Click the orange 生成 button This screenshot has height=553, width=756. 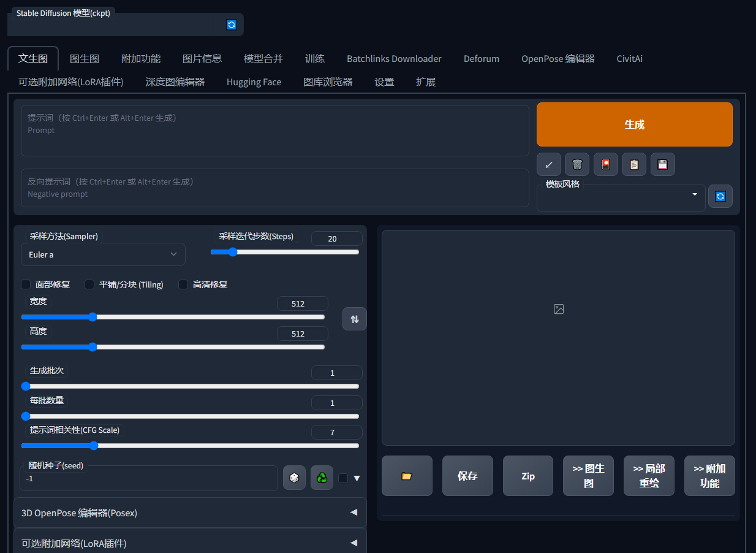(x=634, y=124)
